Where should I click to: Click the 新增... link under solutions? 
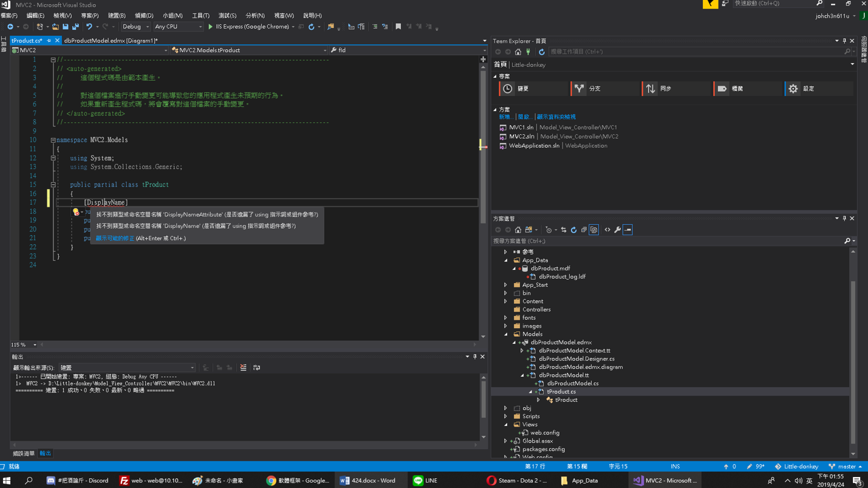(x=505, y=117)
